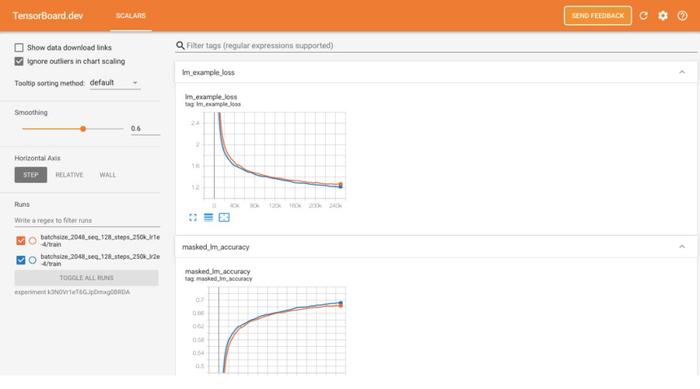Expand lm_example_loss chart to full size
Screen dimensions: 700x389
pos(192,218)
